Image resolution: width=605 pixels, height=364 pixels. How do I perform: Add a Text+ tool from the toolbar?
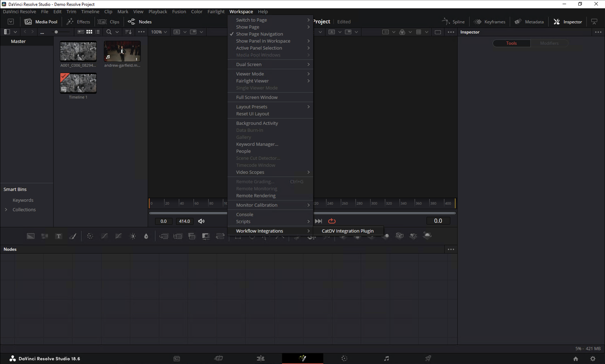[59, 236]
